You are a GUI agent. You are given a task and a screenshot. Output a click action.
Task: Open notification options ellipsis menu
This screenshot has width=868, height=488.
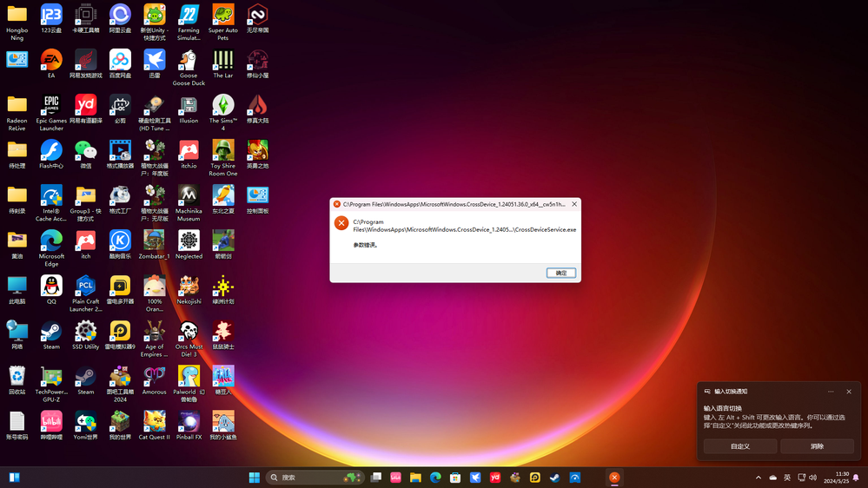click(831, 391)
